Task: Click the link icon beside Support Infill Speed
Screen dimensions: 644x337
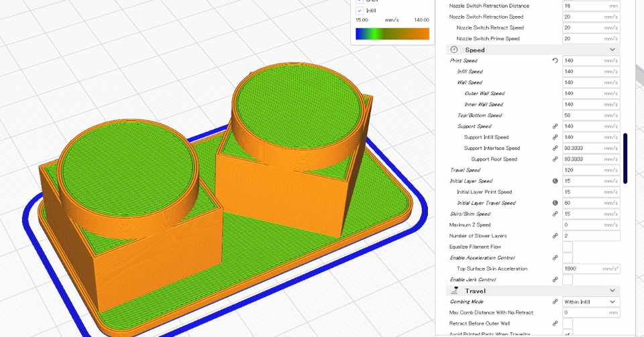Action: (x=555, y=137)
